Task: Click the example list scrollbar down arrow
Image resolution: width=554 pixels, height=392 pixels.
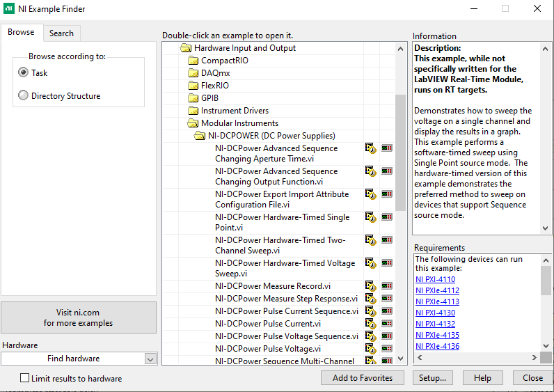Action: 400,359
